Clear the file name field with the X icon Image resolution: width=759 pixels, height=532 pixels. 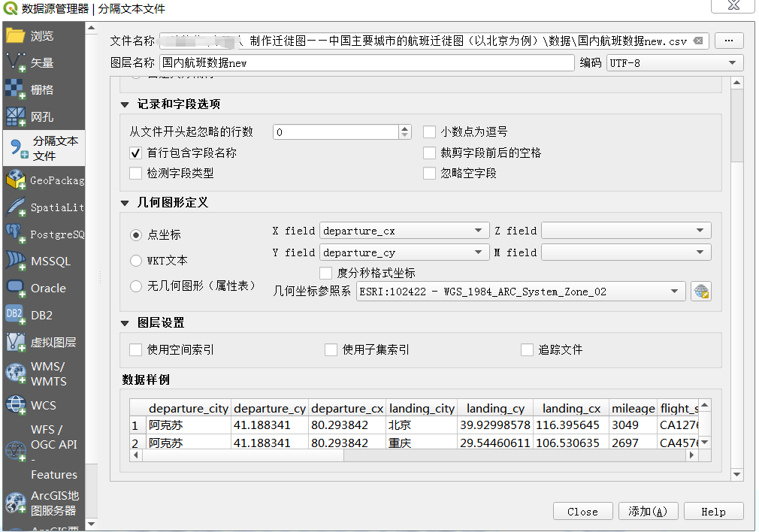pos(698,41)
